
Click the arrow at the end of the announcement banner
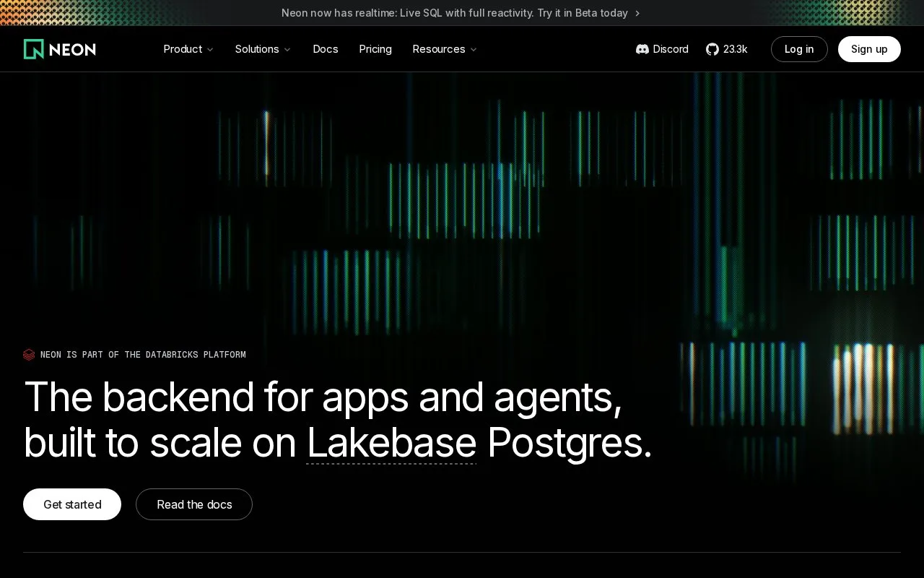pos(637,13)
